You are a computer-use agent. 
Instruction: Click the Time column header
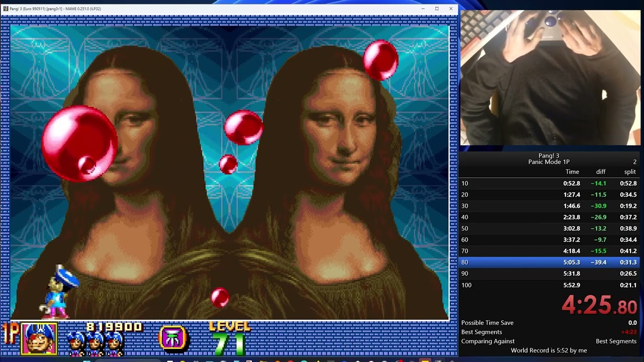572,172
